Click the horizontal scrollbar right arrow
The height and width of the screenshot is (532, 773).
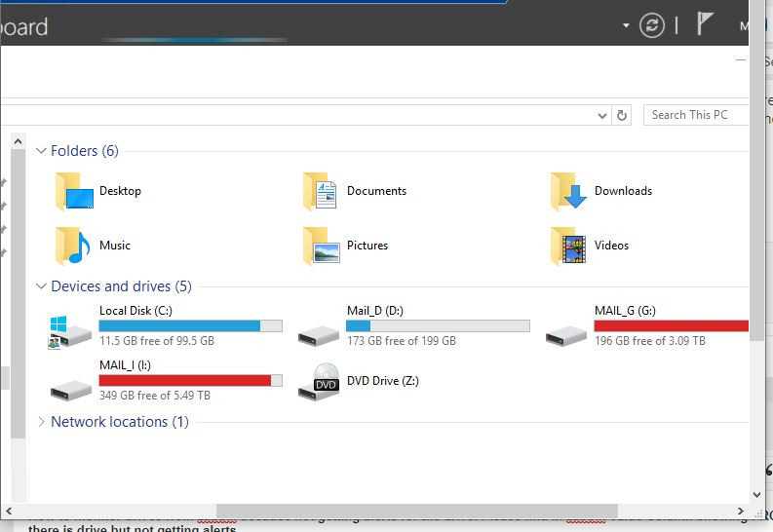[741, 512]
